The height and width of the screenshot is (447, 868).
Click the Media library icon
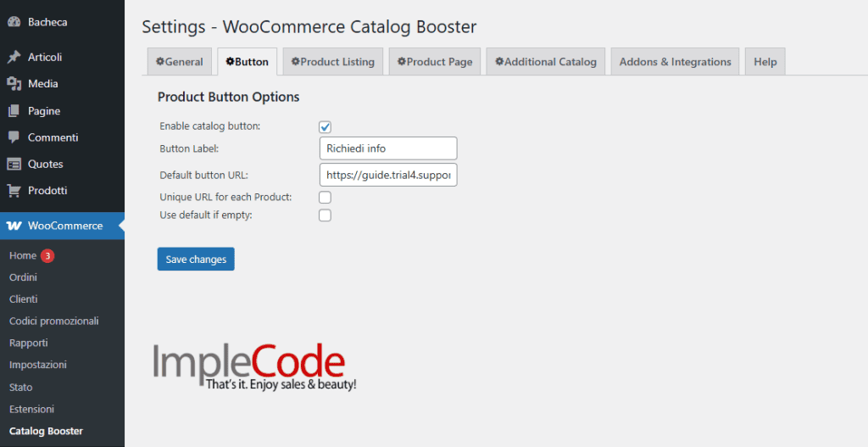click(x=14, y=84)
